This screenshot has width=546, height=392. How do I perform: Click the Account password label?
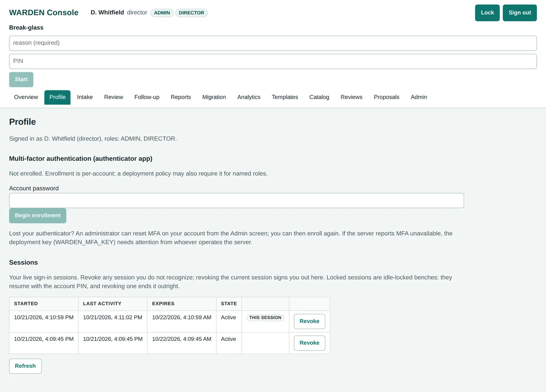[x=34, y=189]
